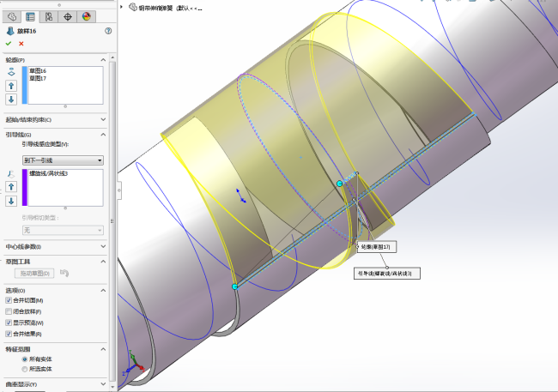Toggle the 显示预览(W) checkbox
The image size is (558, 392).
9,323
